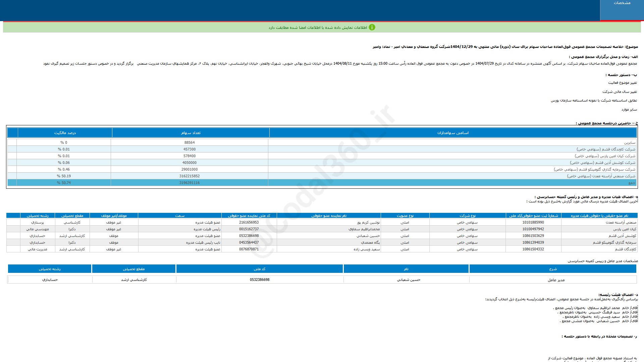644x362 pixels.
Task: Click share count 3162215852 cell
Action: click(190, 176)
